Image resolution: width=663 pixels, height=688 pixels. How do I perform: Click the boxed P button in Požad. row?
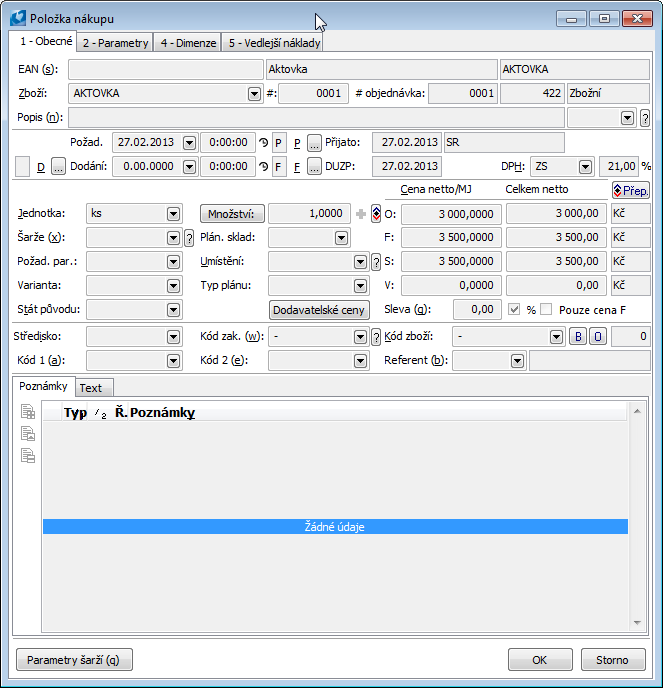coord(279,143)
